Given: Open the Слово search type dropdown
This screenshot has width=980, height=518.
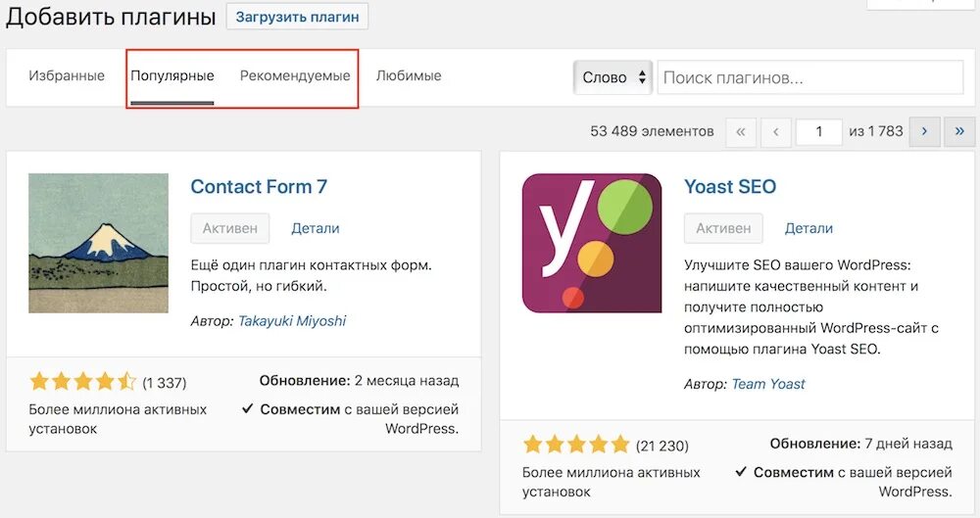Looking at the screenshot, I should point(612,77).
